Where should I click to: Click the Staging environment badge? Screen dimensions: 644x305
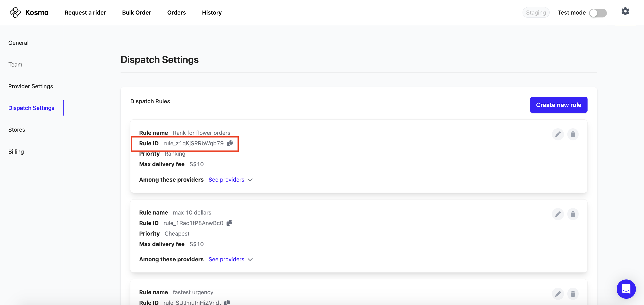[x=536, y=13]
